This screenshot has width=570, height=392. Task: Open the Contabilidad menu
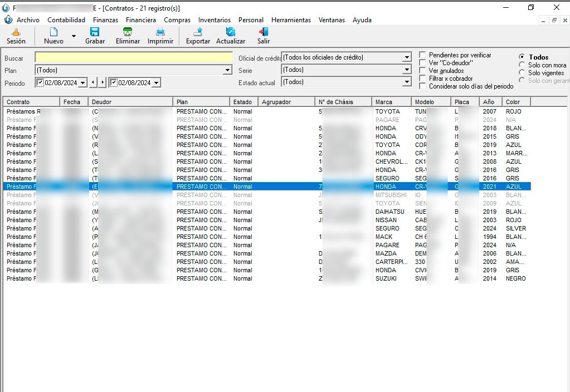coord(66,20)
